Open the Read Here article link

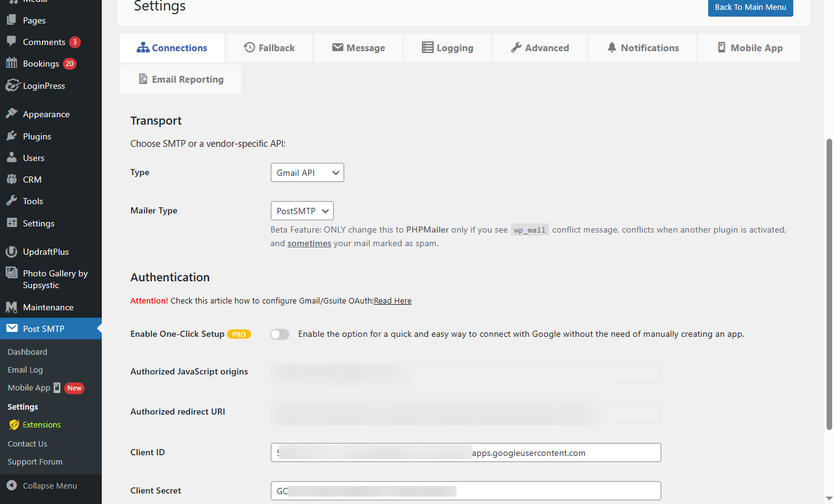(x=392, y=301)
